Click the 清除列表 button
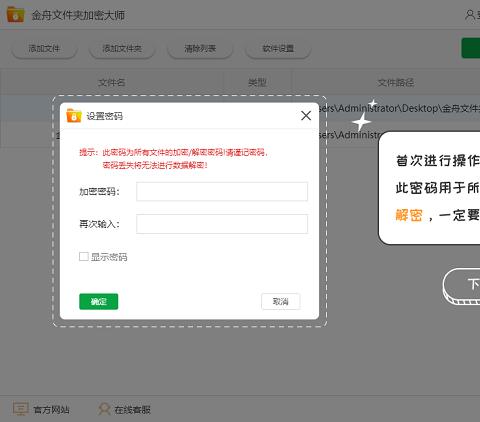Image resolution: width=480 pixels, height=422 pixels. [x=200, y=49]
